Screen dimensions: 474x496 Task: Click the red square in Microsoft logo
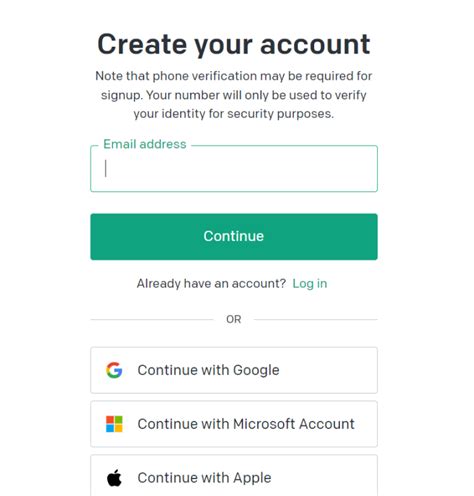110,420
